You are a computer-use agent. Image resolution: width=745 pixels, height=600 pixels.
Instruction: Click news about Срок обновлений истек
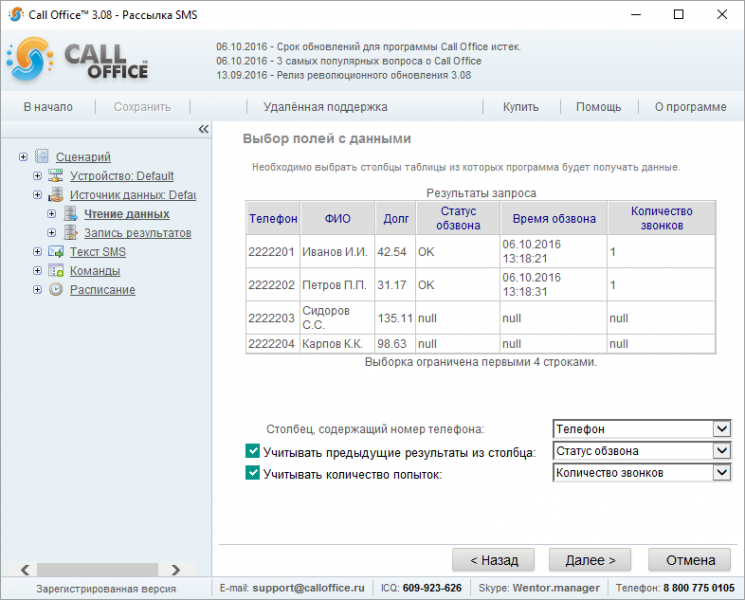(368, 47)
